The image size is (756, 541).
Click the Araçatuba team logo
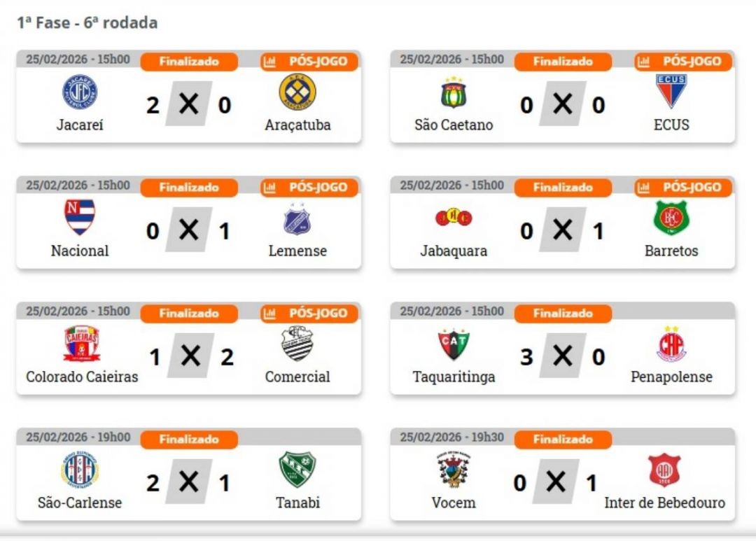pyautogui.click(x=297, y=92)
